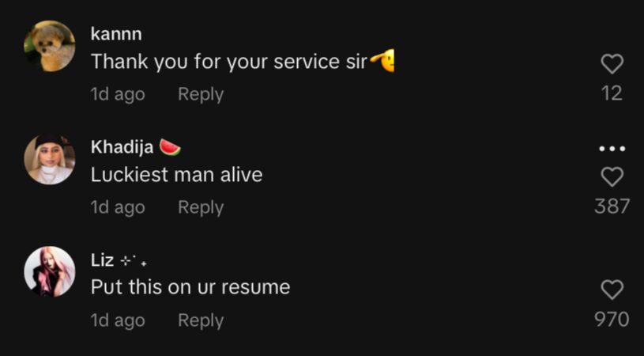
Task: Like kannn's comment with the heart icon
Action: 612,64
